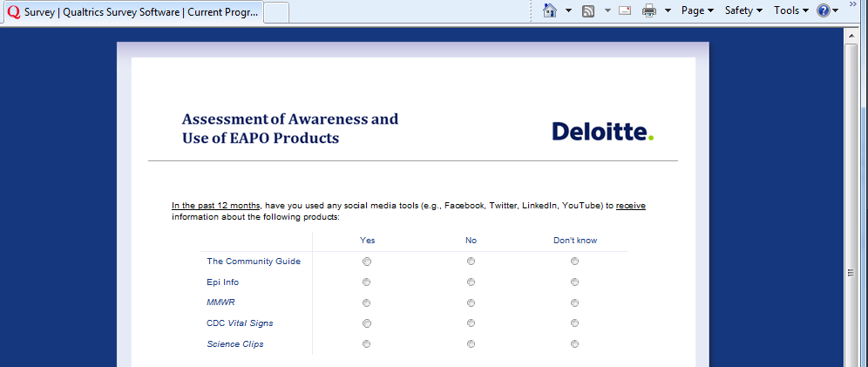Click the 'No' column header
Image resolution: width=868 pixels, height=367 pixels.
471,241
